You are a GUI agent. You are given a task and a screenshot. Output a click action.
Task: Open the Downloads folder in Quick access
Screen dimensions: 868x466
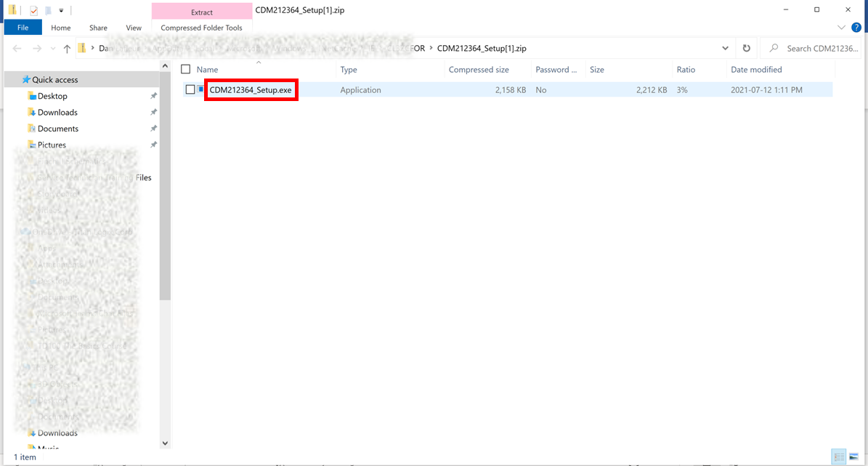57,112
